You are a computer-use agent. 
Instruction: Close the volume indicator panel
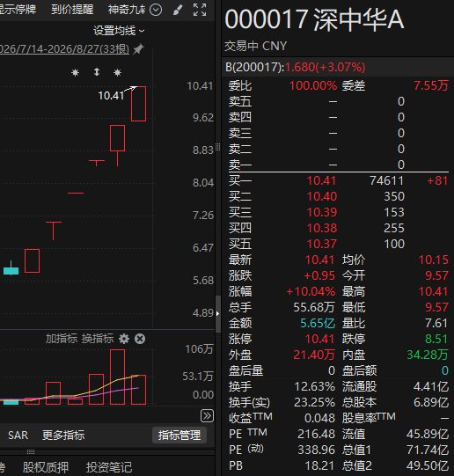point(140,339)
